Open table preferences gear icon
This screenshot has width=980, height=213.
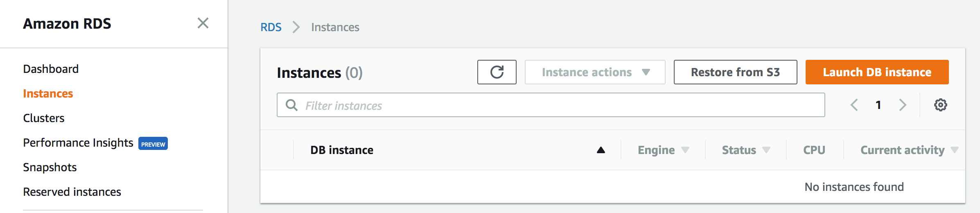[x=940, y=105]
